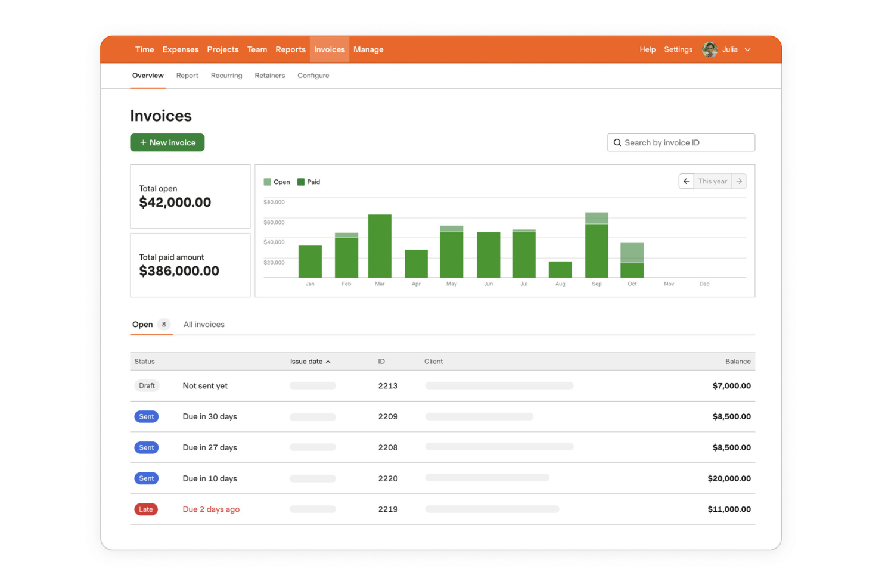Toggle the Open legend item on the chart
882x588 pixels.
tap(277, 182)
